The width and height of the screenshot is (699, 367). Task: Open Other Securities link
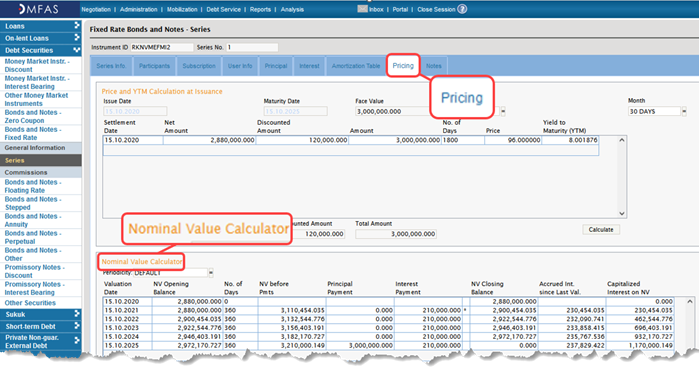(x=30, y=303)
